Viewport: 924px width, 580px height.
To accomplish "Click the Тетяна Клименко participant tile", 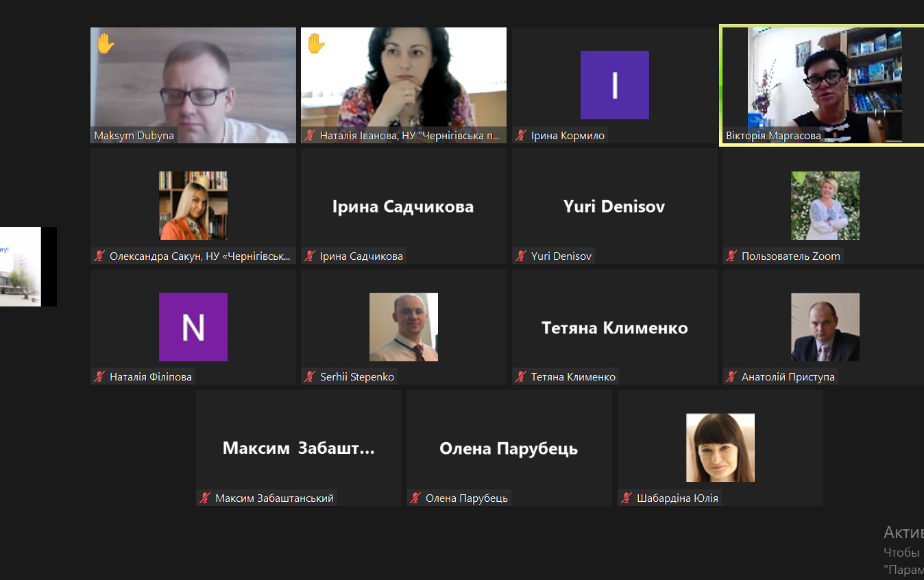I will click(x=615, y=327).
